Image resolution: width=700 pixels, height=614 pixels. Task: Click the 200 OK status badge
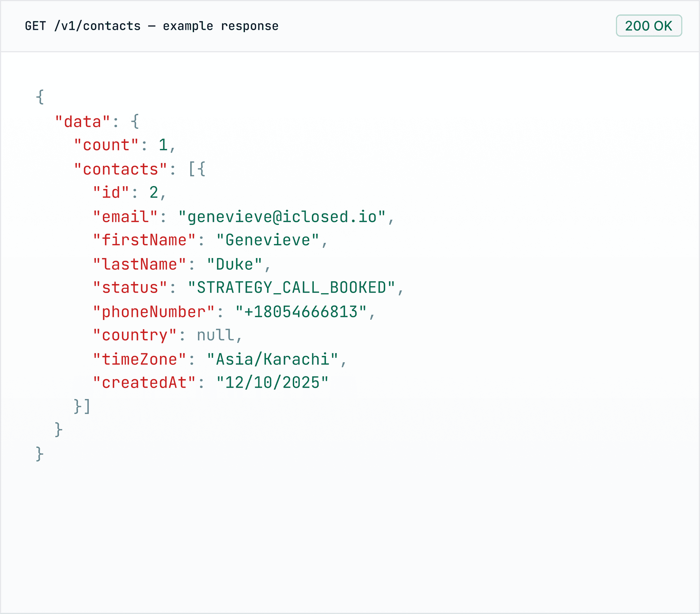pos(649,26)
